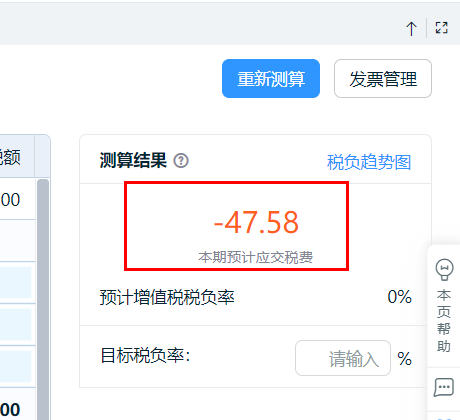This screenshot has height=420, width=460.
Task: Click the 本期预计应交税费 caption
Action: [256, 257]
